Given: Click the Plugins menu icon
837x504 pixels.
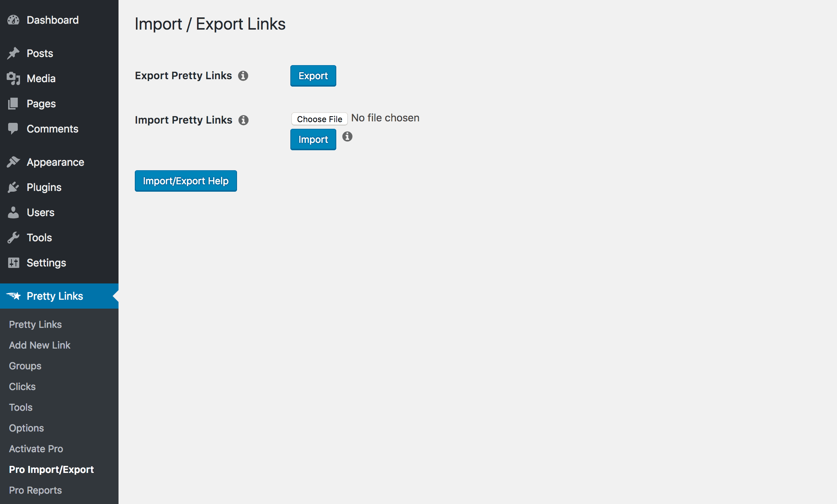Looking at the screenshot, I should (x=13, y=187).
